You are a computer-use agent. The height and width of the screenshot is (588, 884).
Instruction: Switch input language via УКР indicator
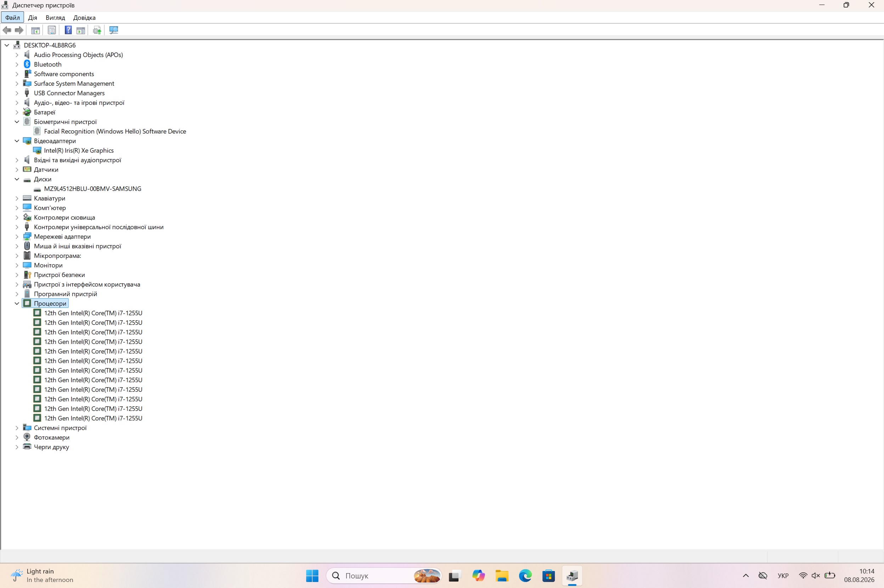click(783, 576)
